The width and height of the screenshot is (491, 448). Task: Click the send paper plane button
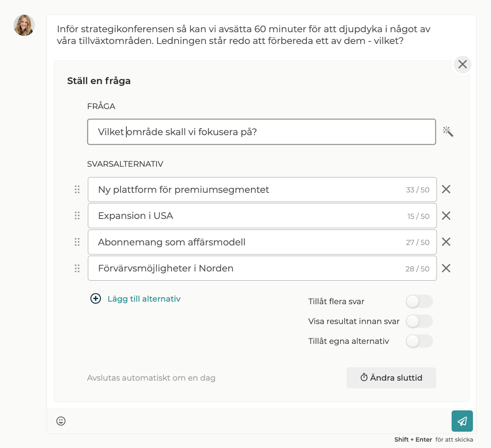[x=462, y=421]
